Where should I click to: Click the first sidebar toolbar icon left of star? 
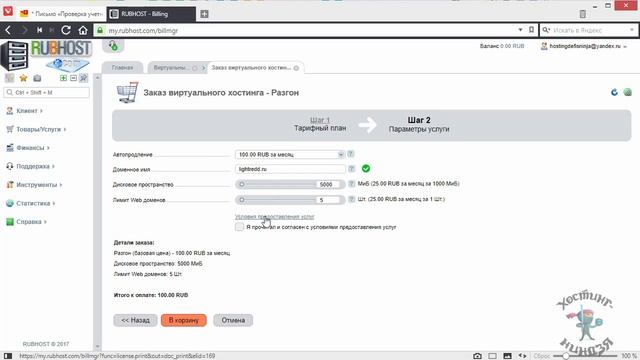click(x=9, y=78)
